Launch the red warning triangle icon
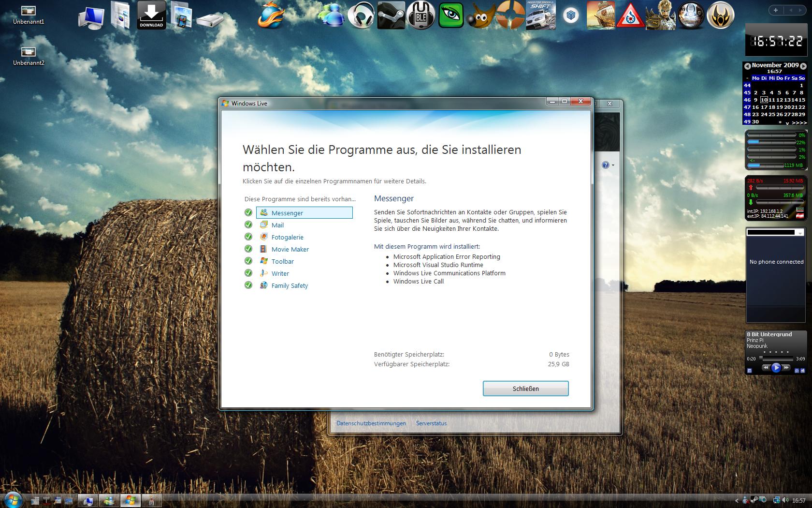The image size is (812, 508). (x=630, y=15)
